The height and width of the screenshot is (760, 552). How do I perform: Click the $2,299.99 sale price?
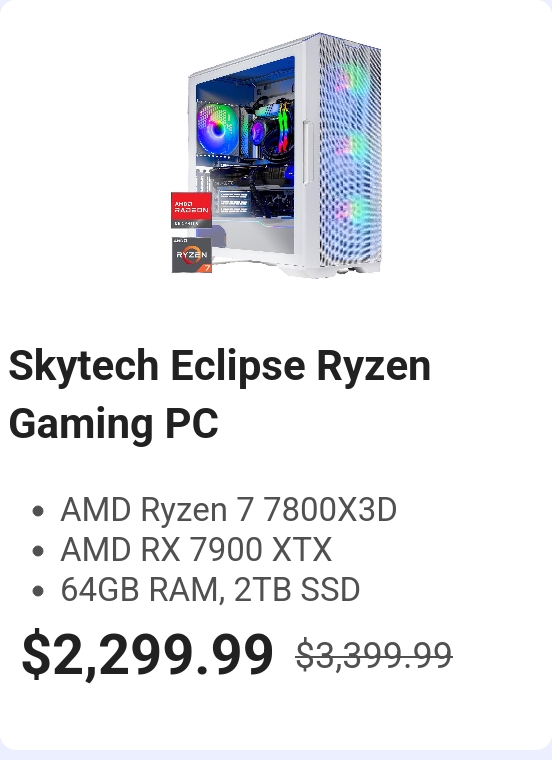[x=147, y=654]
